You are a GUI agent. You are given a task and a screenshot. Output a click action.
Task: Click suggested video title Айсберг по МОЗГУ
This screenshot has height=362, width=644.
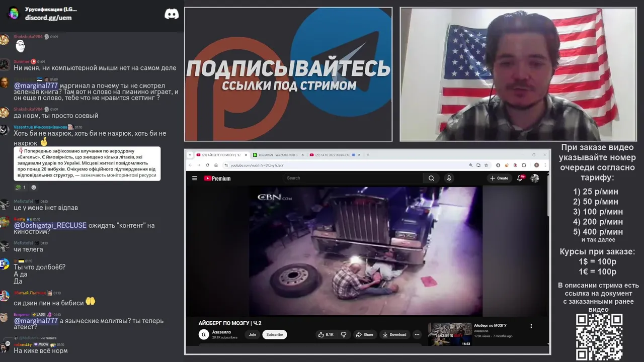[x=490, y=325]
